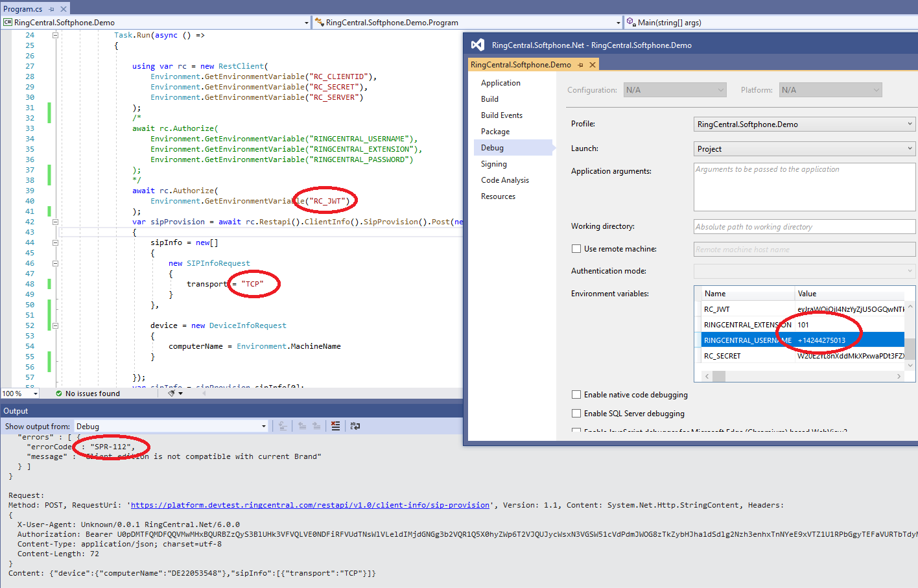Collapse the SIPInfoRequest block at line 46

(x=55, y=263)
